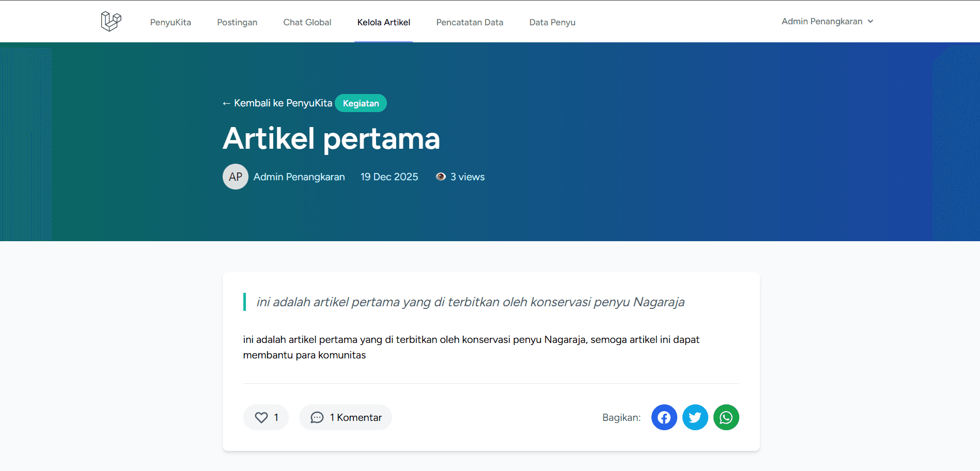Click the heart icon to like
This screenshot has width=980, height=471.
coord(261,417)
